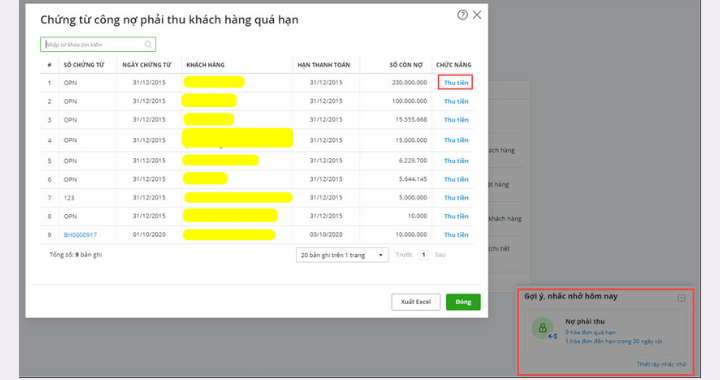Click the 03/10/2020 due date cell
The image size is (720, 380).
pos(326,235)
